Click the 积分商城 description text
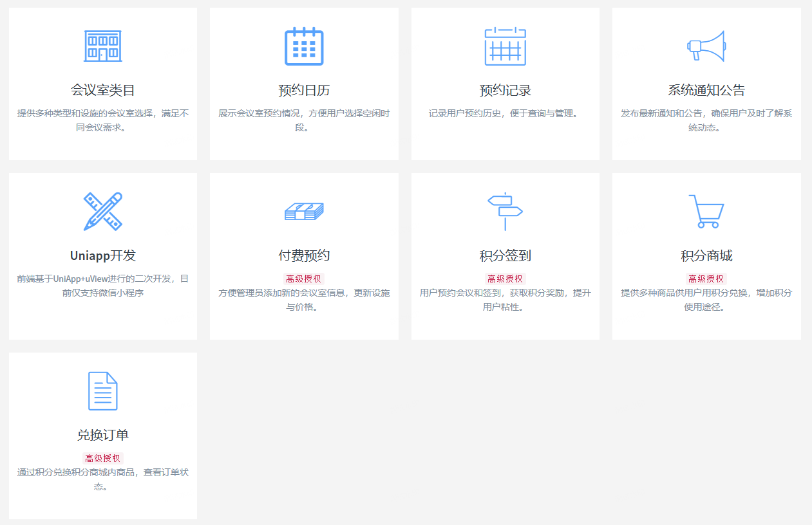This screenshot has width=812, height=525. (706, 300)
